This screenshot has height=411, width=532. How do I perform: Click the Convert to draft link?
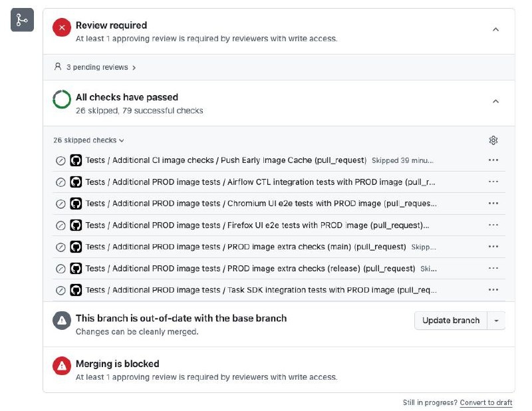pyautogui.click(x=486, y=403)
